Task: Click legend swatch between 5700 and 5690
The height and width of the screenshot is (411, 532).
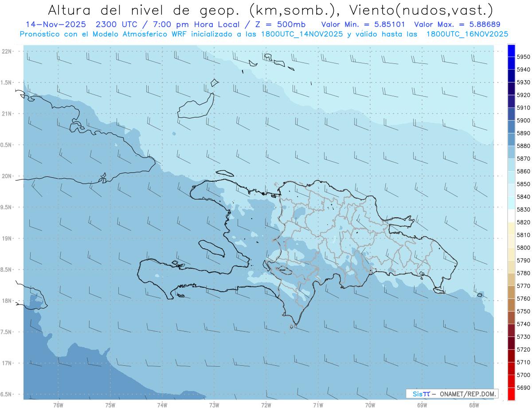Action: click(x=511, y=381)
